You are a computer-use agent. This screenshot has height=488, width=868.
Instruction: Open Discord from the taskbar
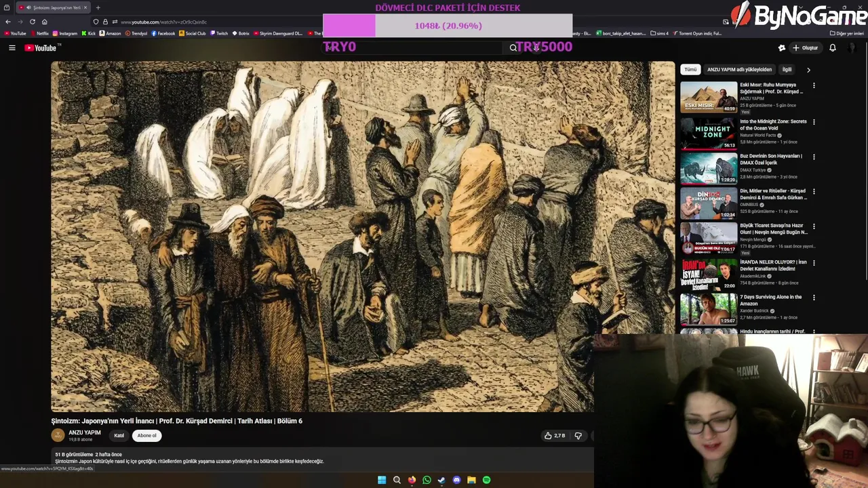coord(456,480)
